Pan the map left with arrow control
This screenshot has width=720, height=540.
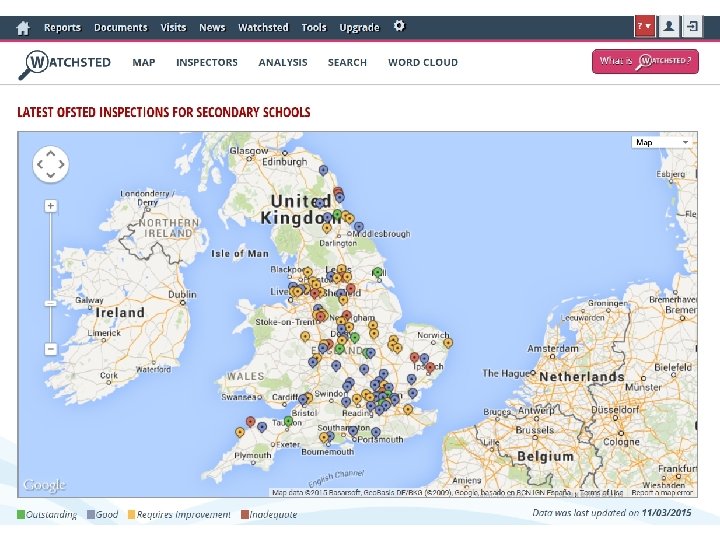40,164
